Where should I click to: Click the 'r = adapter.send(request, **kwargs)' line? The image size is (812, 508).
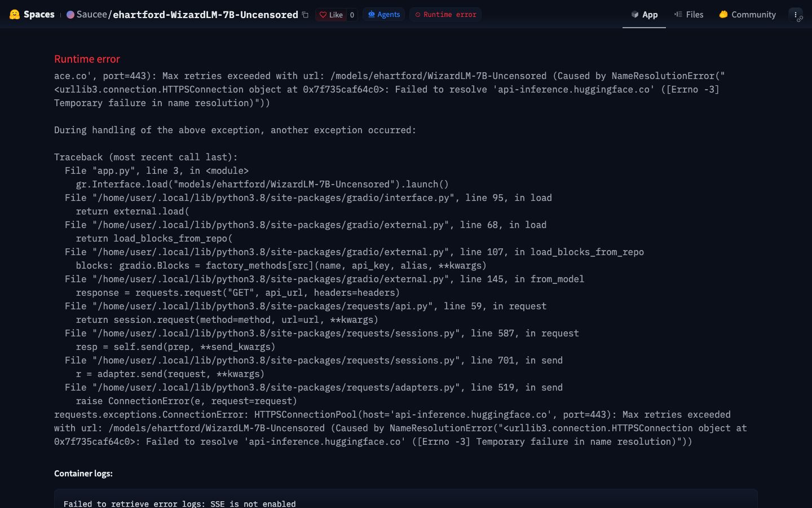pyautogui.click(x=170, y=374)
